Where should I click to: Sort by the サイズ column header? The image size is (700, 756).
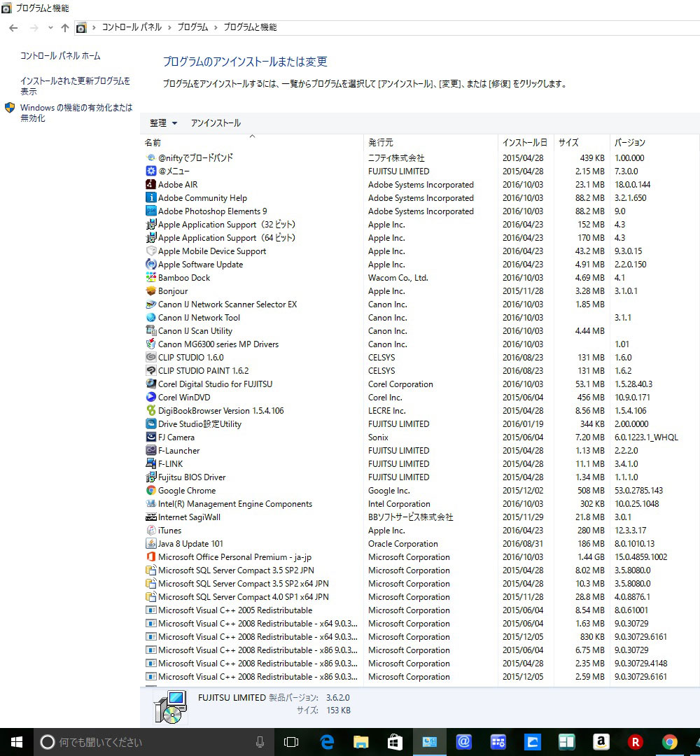(582, 142)
